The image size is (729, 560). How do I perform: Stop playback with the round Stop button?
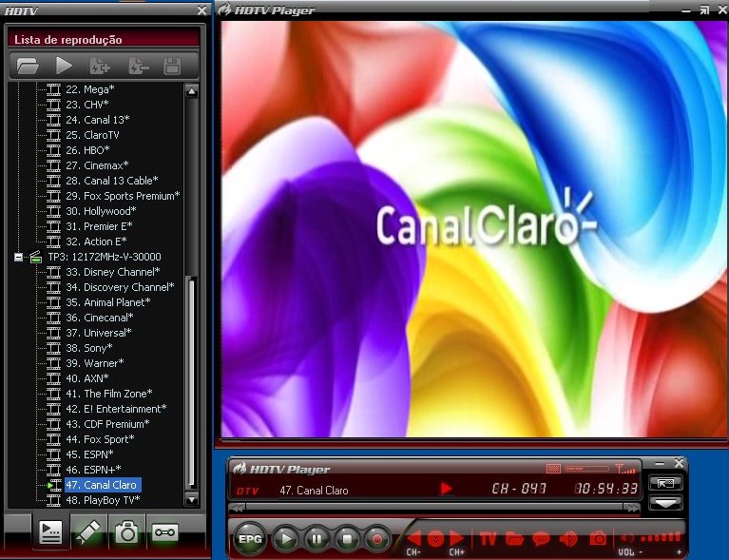(347, 539)
